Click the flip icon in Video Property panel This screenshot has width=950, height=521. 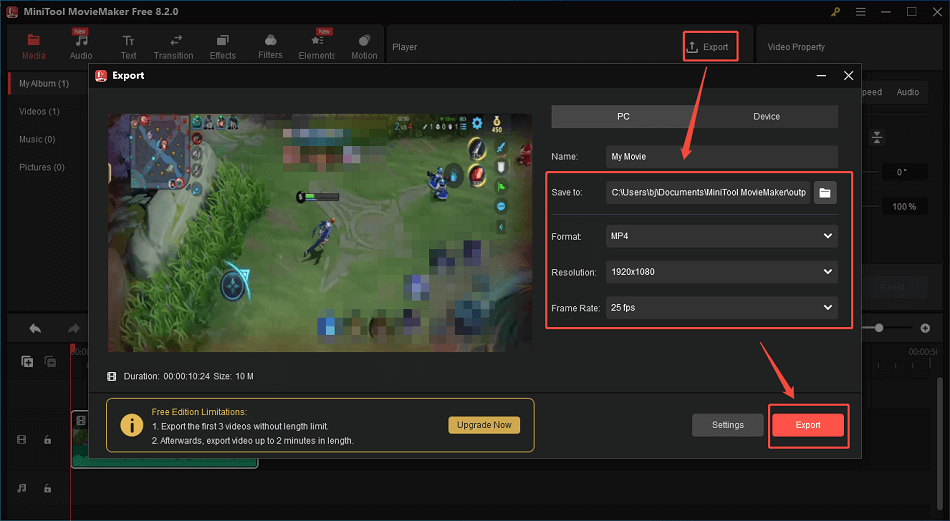877,138
